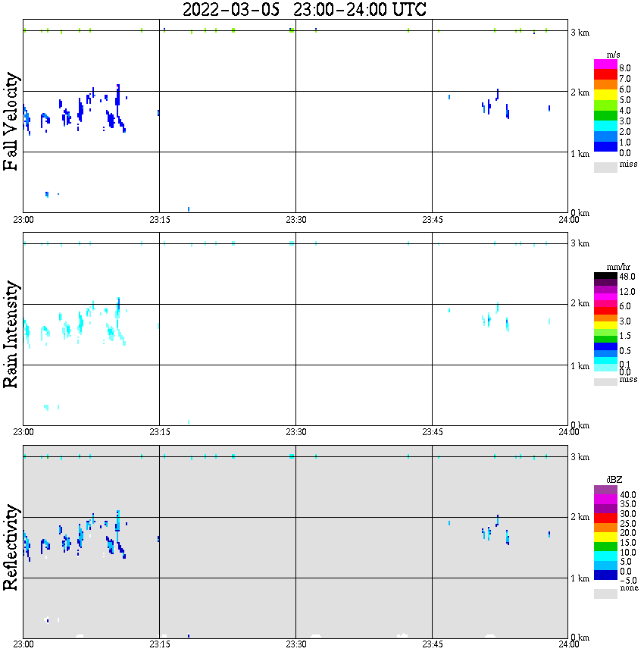Click the mm/hr unit label
Viewport: 644px width, 658px height.
click(x=618, y=268)
